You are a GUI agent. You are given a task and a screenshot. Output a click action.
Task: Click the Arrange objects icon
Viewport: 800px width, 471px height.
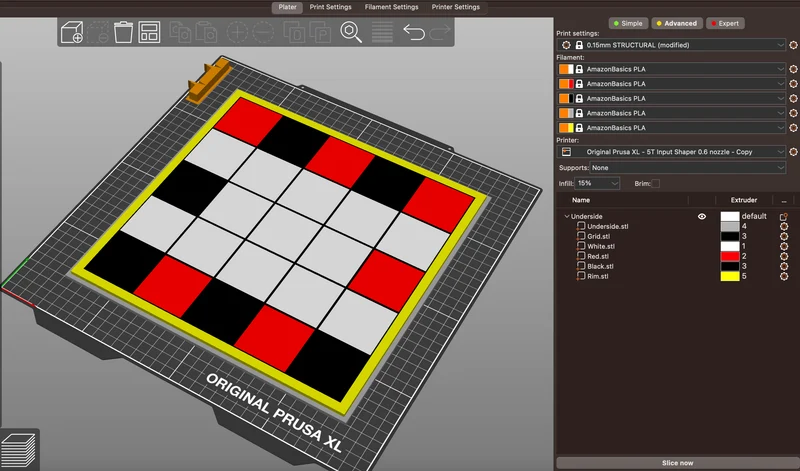pyautogui.click(x=149, y=32)
